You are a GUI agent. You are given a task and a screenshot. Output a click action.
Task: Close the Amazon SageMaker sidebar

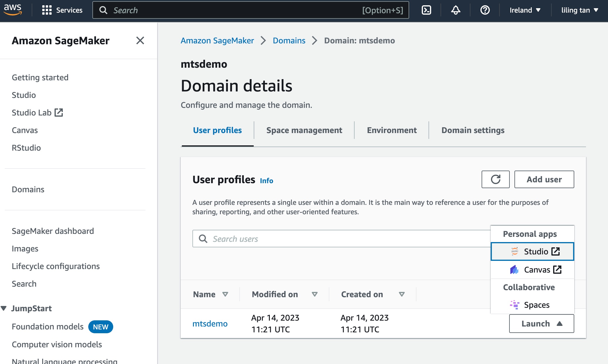pos(140,40)
